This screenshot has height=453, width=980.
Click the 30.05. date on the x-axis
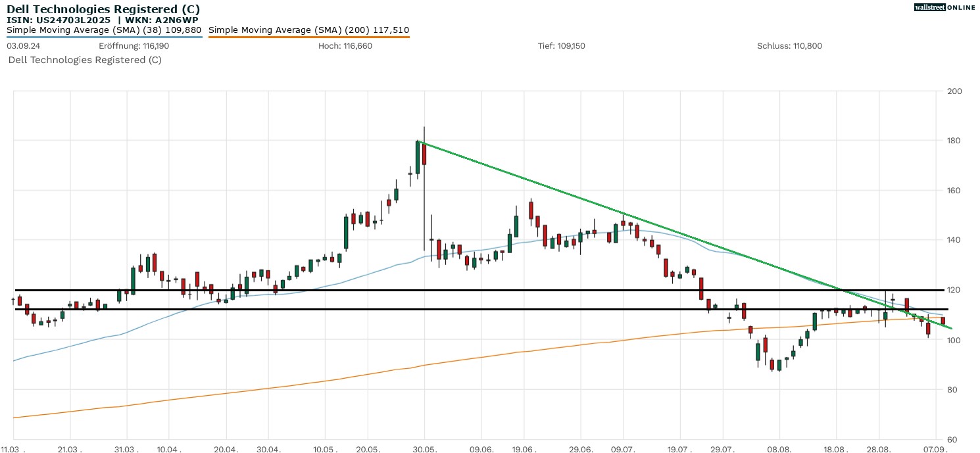[424, 448]
